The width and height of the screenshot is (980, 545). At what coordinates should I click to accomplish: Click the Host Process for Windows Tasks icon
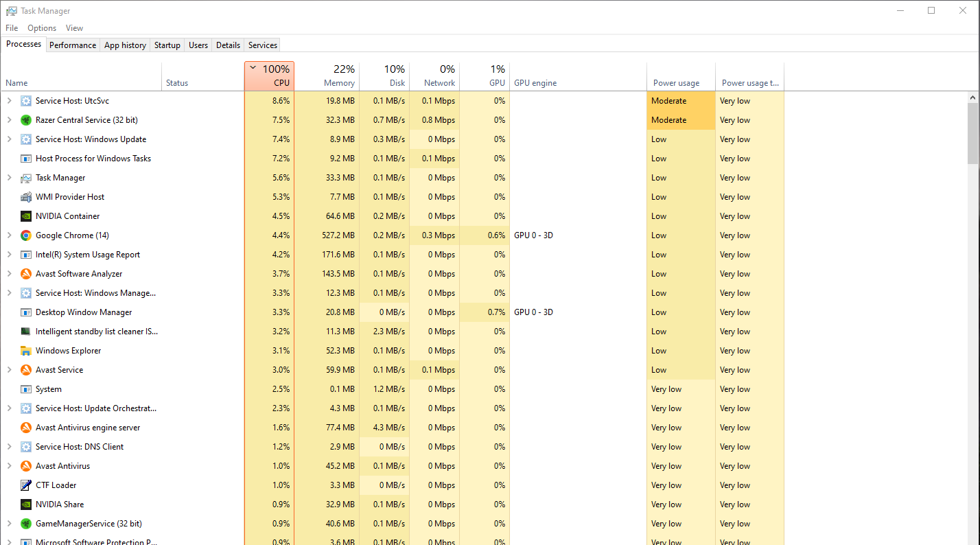pyautogui.click(x=26, y=159)
